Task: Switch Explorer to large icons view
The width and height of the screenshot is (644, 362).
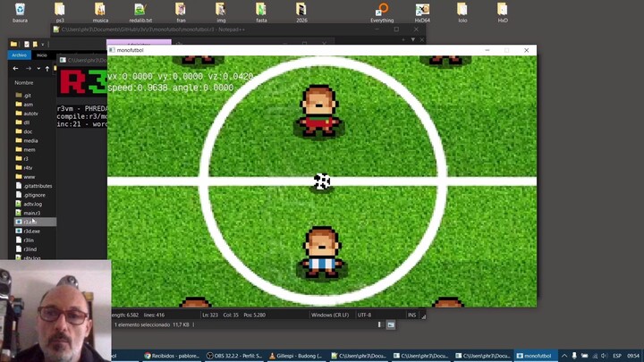Action: click(x=391, y=324)
